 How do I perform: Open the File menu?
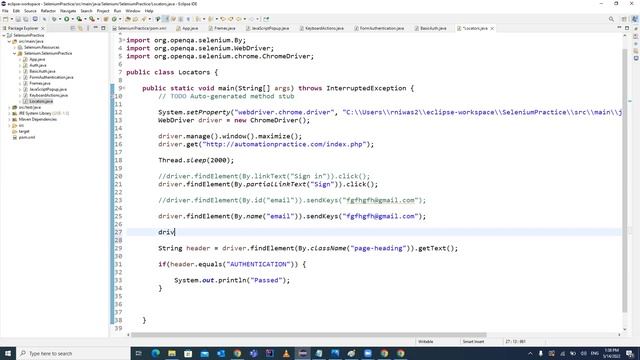click(5, 11)
